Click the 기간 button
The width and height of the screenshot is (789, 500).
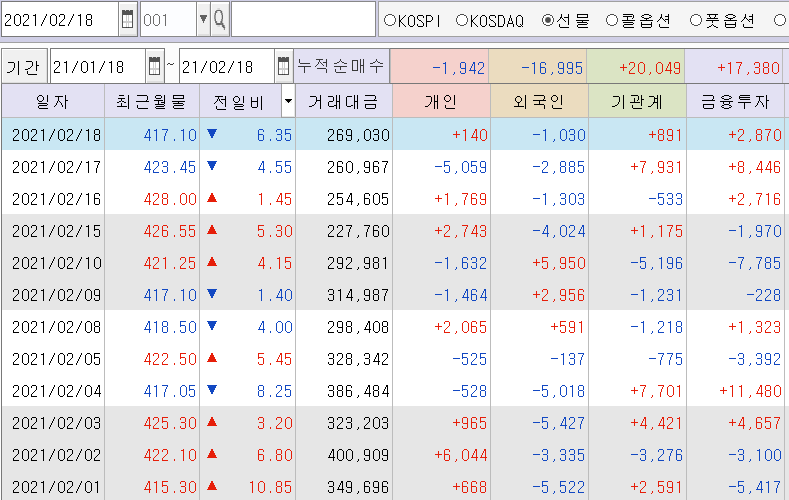(x=24, y=66)
